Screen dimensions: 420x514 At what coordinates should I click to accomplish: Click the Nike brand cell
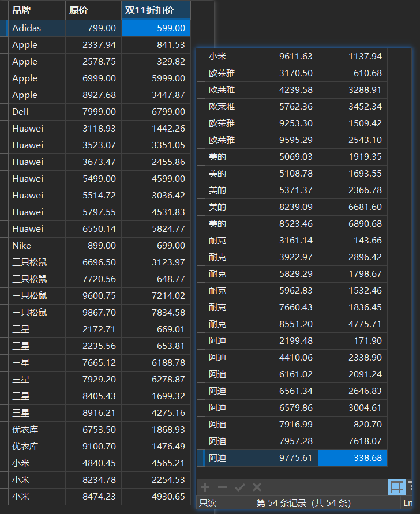click(37, 246)
